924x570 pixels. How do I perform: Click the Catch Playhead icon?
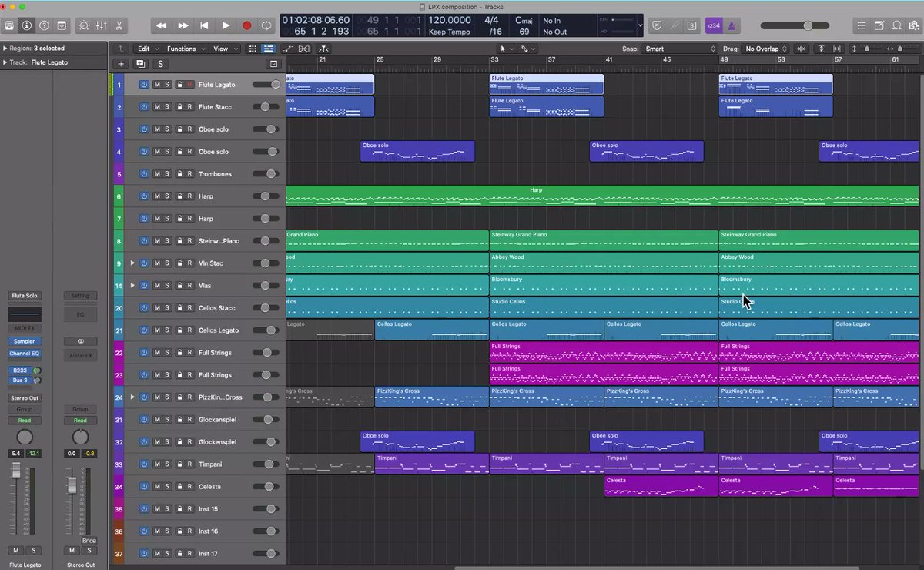[x=323, y=49]
